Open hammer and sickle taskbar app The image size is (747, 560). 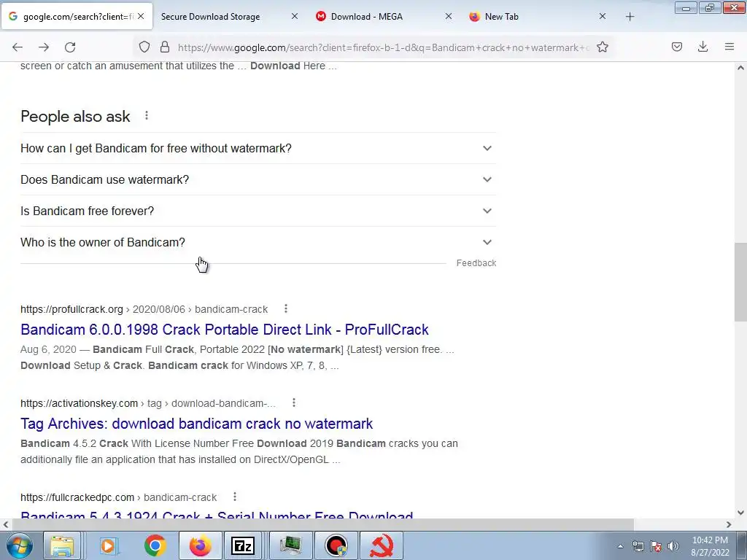click(382, 545)
